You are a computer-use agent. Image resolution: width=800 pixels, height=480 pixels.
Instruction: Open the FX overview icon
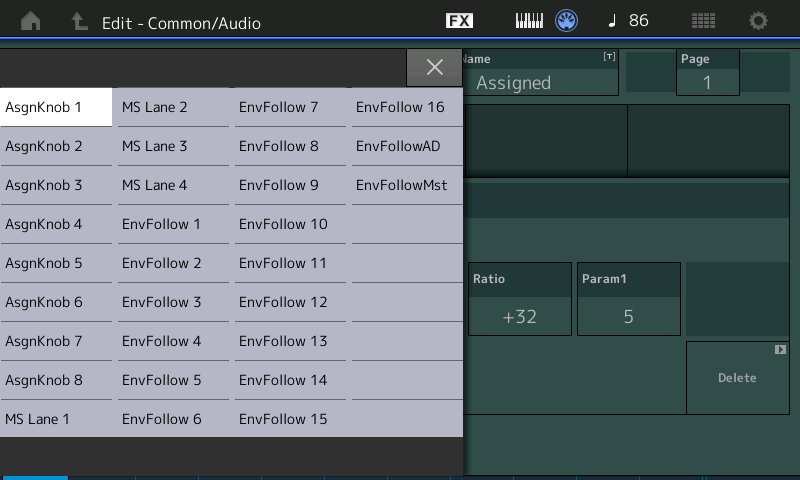tap(459, 21)
